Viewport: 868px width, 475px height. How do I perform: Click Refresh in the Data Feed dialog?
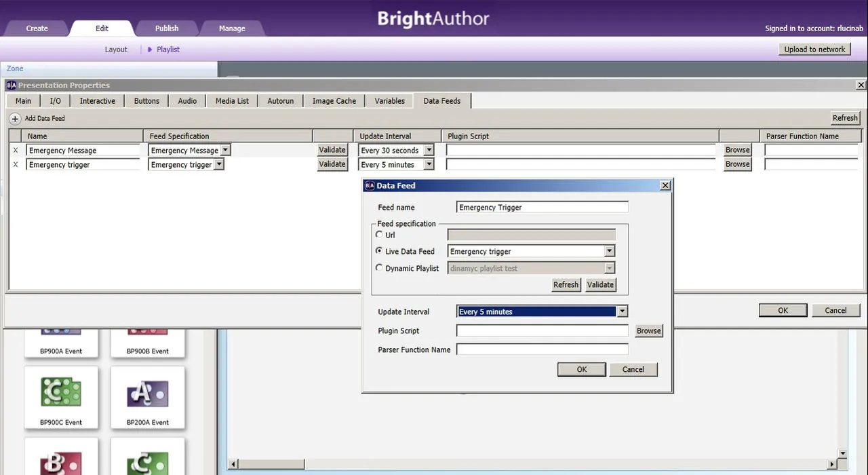coord(566,285)
